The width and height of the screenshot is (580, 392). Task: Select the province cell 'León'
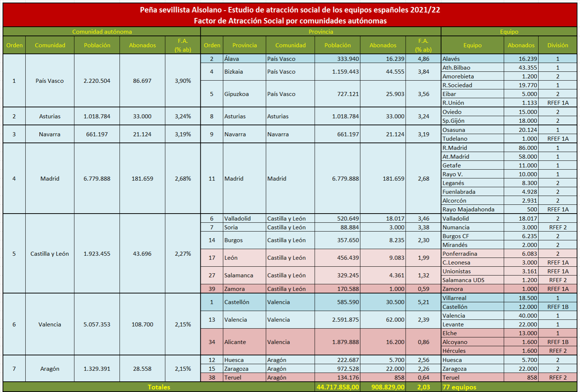(244, 258)
